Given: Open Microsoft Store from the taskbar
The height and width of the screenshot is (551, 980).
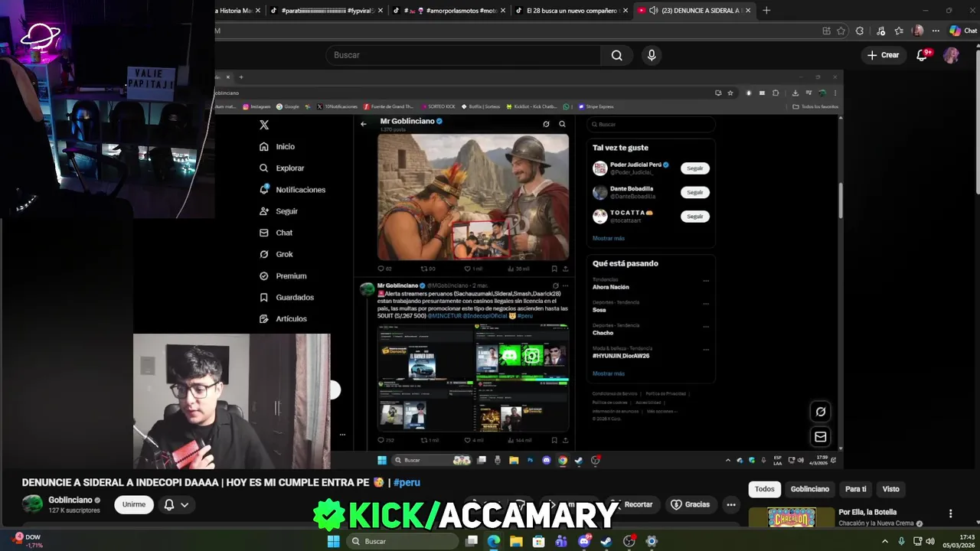Looking at the screenshot, I should [x=538, y=541].
